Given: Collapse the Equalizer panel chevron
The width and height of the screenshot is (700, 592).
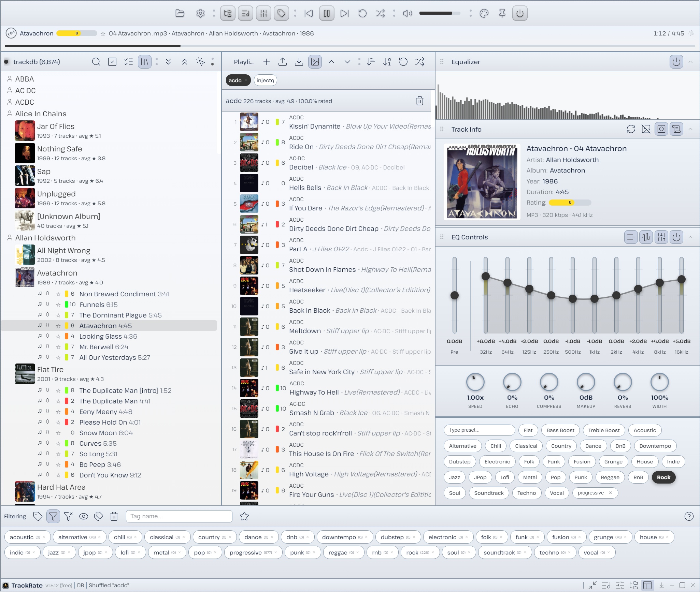Looking at the screenshot, I should (x=690, y=62).
